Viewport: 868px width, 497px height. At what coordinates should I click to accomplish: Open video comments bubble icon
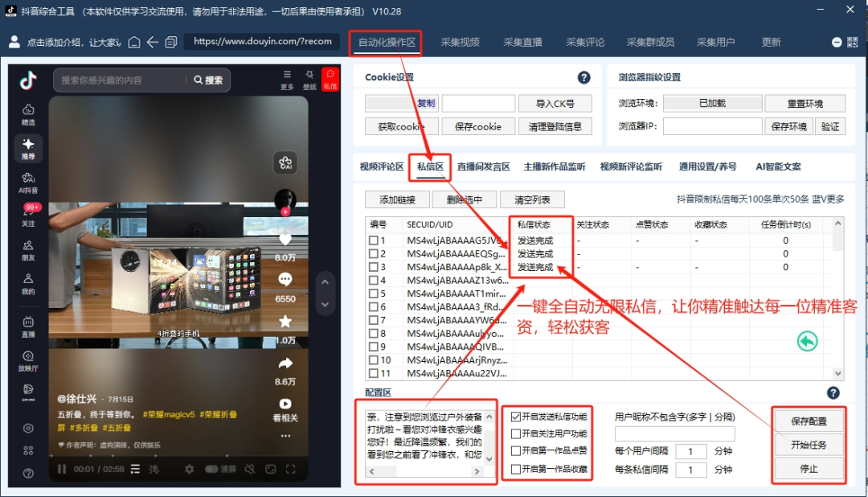pos(285,280)
